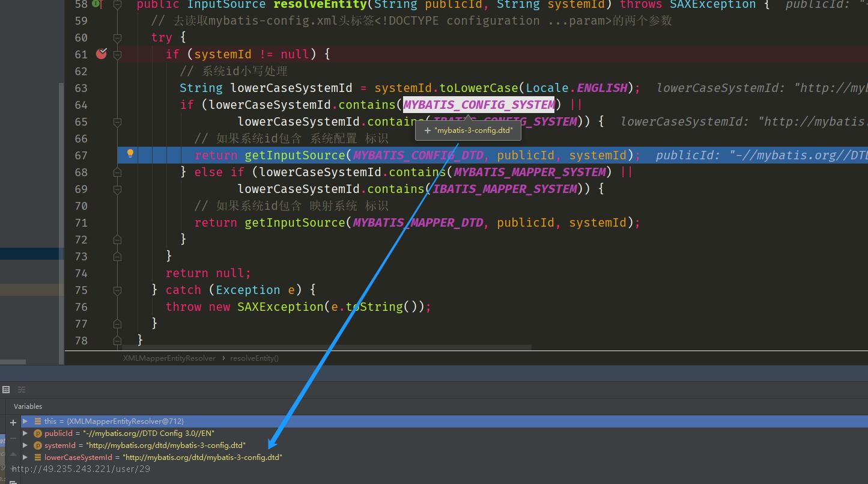868x484 pixels.
Task: Click line number 64 in the gutter
Action: (x=80, y=105)
